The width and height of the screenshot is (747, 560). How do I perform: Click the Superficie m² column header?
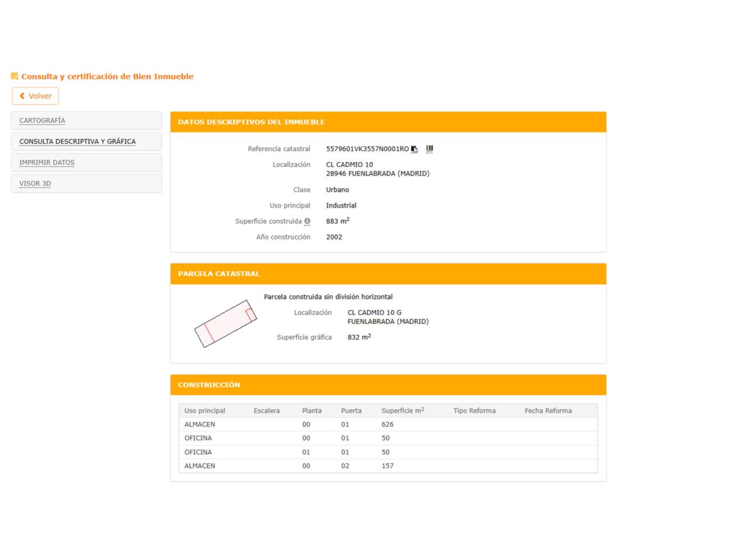tap(402, 411)
